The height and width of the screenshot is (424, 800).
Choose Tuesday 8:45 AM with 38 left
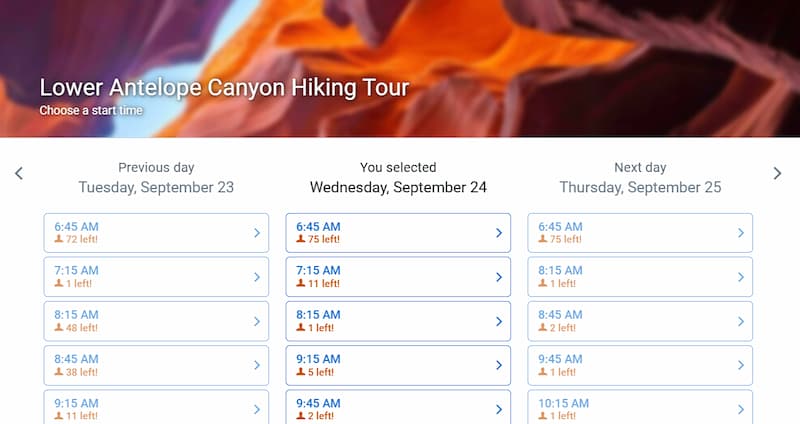pyautogui.click(x=155, y=365)
